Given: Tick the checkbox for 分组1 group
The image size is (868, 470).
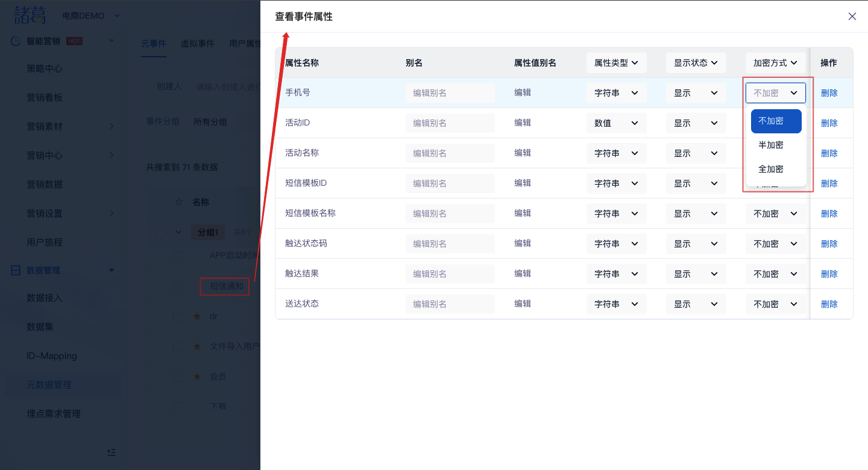Looking at the screenshot, I should (x=161, y=232).
